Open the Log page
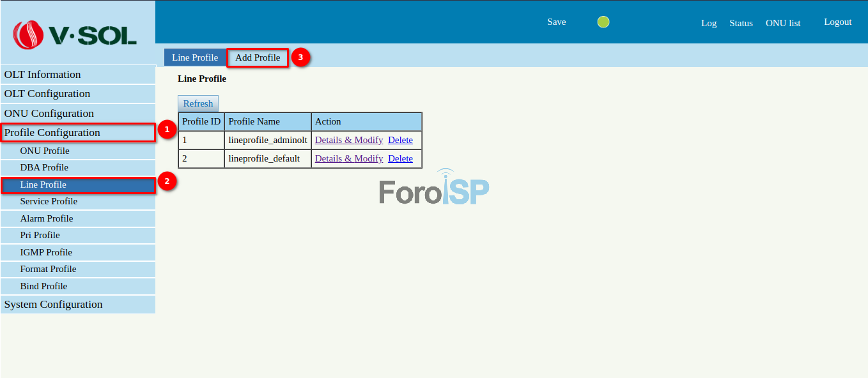868x378 pixels. click(709, 23)
